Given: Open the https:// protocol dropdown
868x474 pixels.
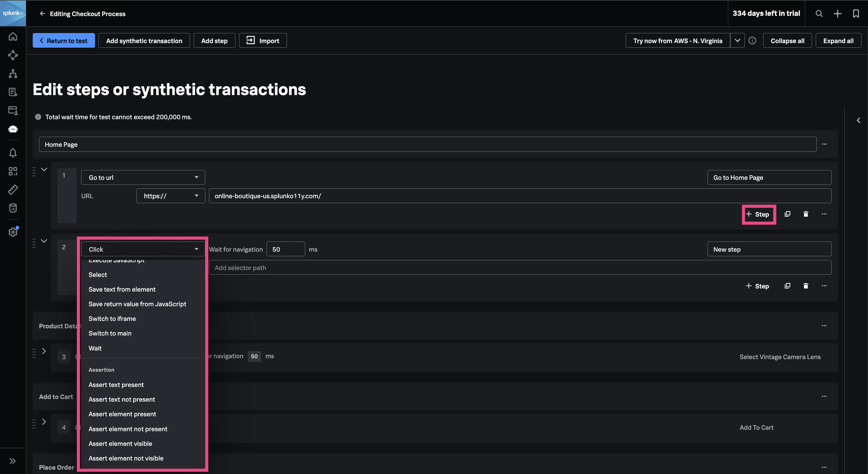Looking at the screenshot, I should click(x=170, y=196).
